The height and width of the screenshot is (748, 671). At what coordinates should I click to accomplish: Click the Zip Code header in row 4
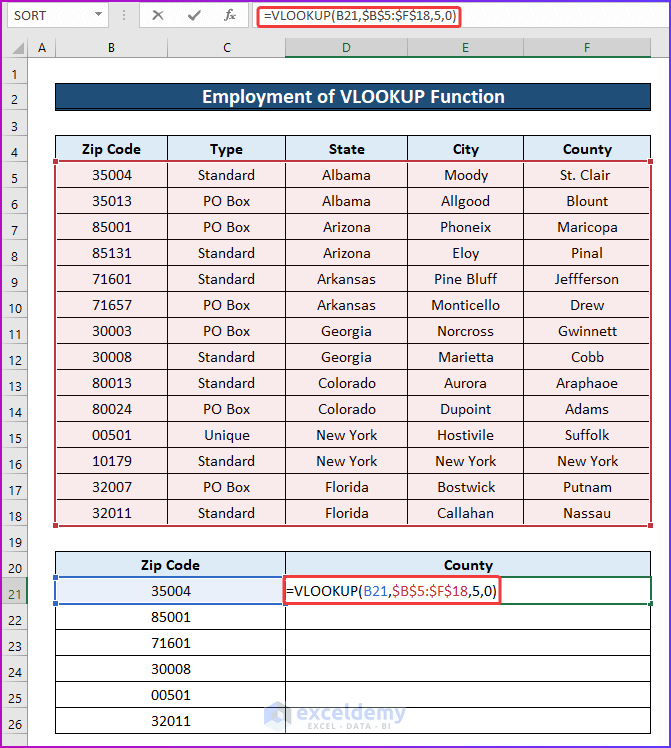pos(111,149)
